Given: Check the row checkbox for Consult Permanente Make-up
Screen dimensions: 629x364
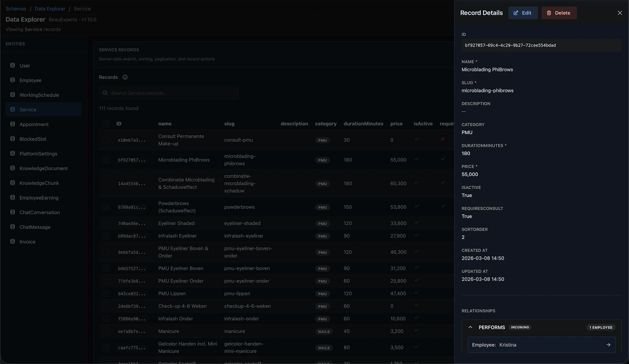Looking at the screenshot, I should (x=106, y=140).
